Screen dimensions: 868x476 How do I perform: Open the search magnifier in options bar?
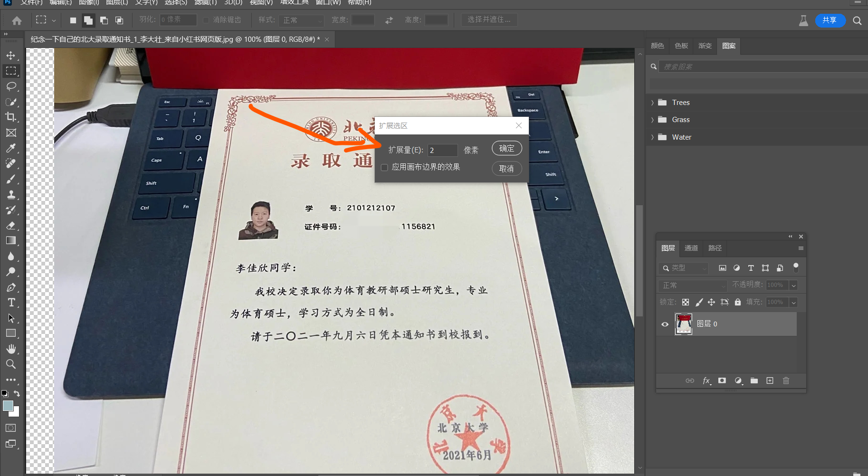[x=857, y=20]
